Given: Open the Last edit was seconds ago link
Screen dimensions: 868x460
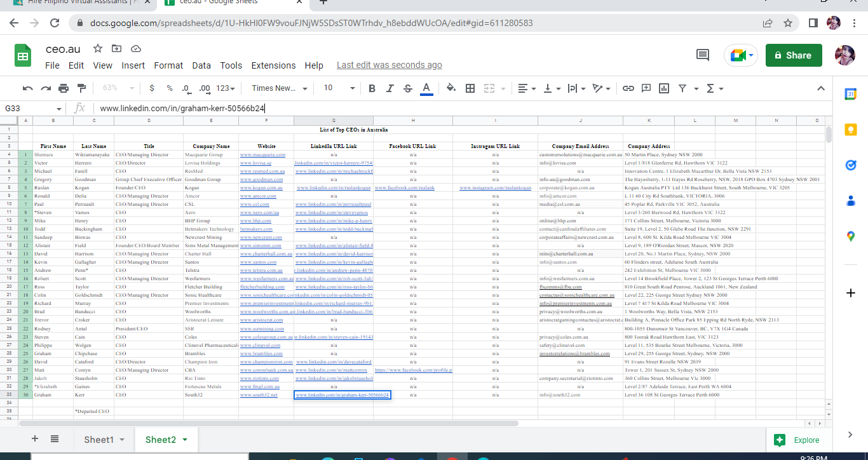Looking at the screenshot, I should [x=389, y=65].
